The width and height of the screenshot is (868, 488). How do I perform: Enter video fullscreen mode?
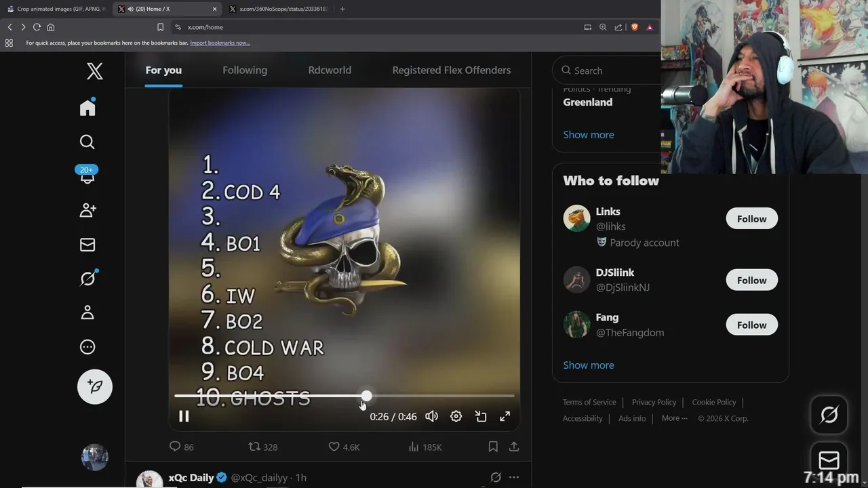505,416
